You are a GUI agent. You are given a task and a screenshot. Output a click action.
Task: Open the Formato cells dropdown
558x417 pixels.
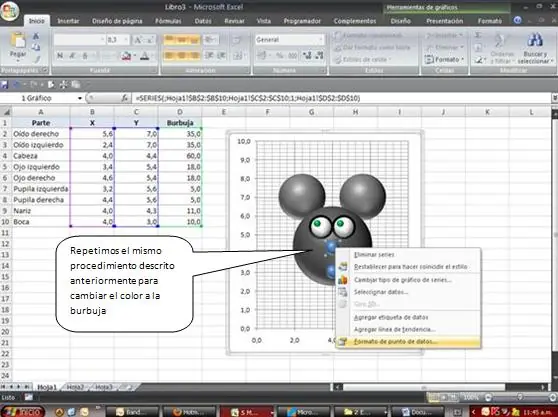coord(444,59)
